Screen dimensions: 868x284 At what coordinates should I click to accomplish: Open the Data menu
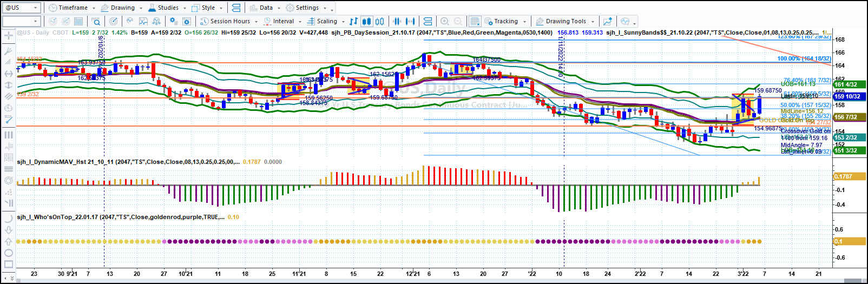click(265, 8)
